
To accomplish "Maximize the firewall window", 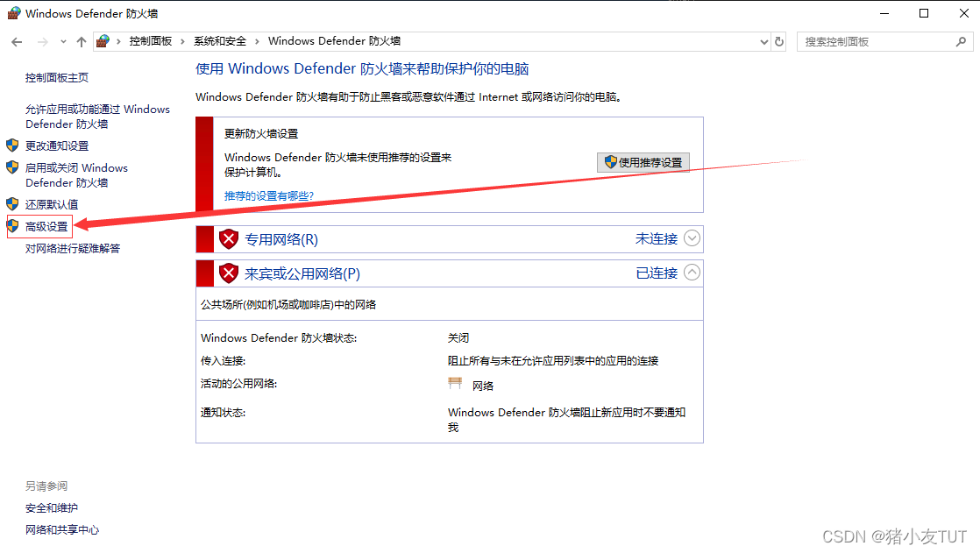I will click(x=924, y=13).
